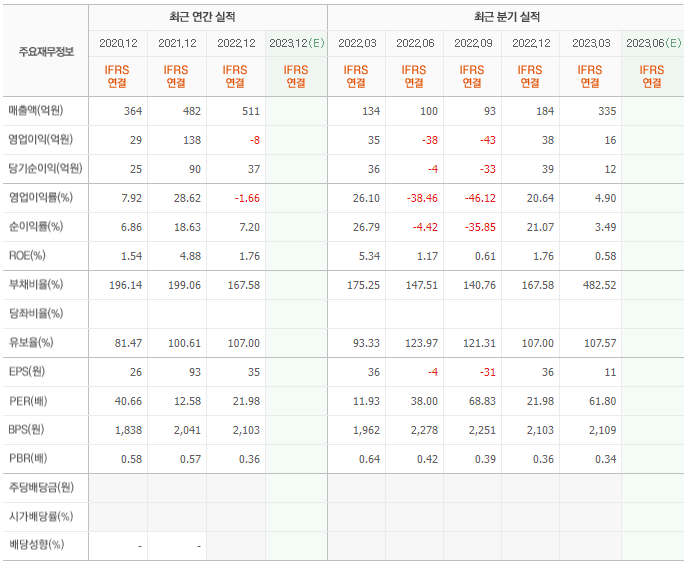Click the red -46.12 operating margin value
687x563 pixels.
[x=480, y=198]
